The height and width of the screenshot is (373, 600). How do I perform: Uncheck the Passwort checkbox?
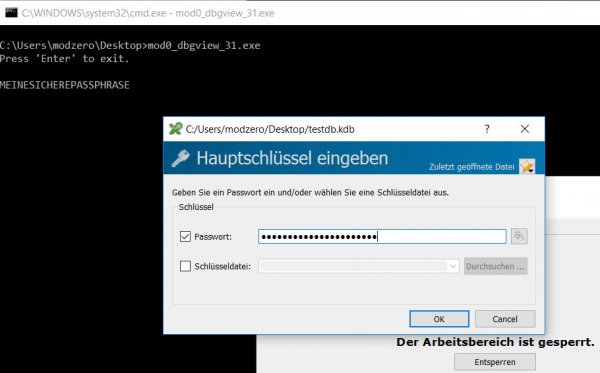click(x=185, y=236)
